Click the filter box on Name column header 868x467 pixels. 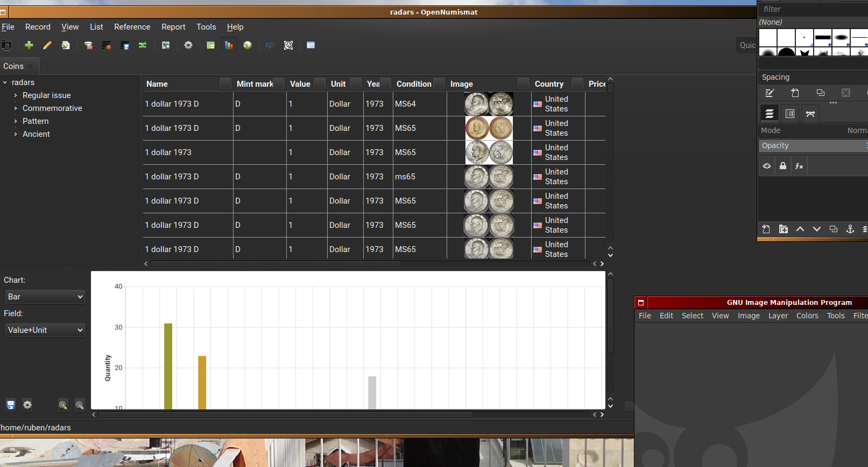225,83
